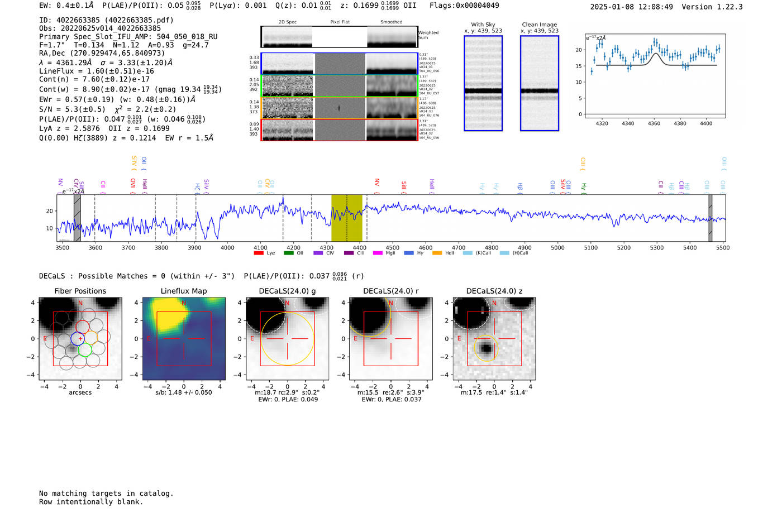Click the gray hatched band near 3550
This screenshot has width=782, height=532.
pos(77,218)
